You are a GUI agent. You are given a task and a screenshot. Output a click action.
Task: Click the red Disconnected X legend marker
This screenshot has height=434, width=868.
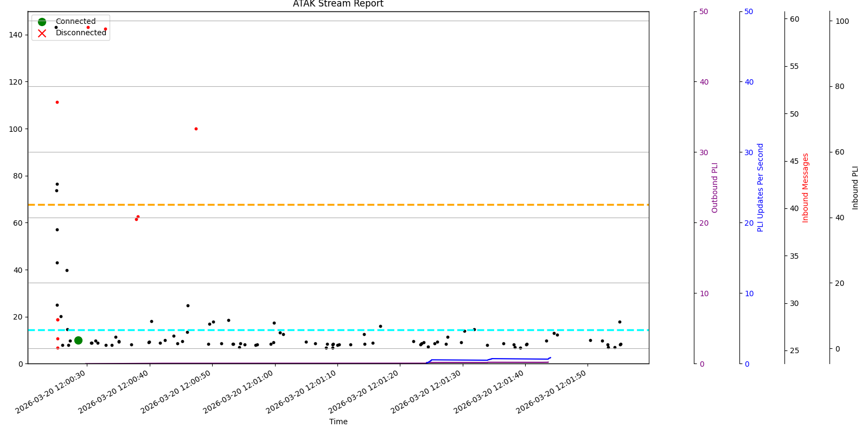[42, 33]
